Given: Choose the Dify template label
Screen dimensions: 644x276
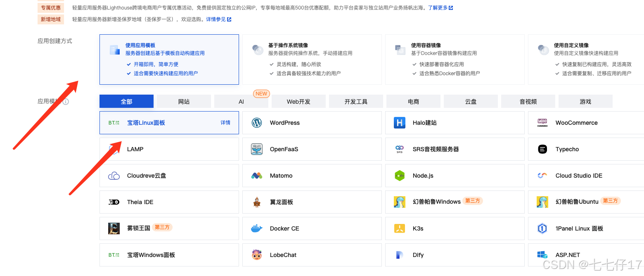Looking at the screenshot, I should coord(418,255).
